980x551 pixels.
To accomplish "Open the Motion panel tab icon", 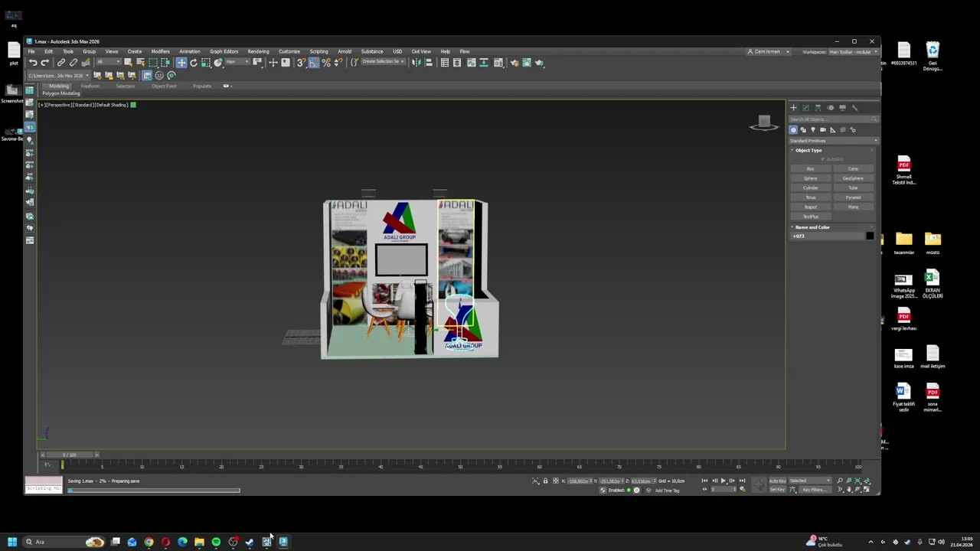I will click(830, 108).
